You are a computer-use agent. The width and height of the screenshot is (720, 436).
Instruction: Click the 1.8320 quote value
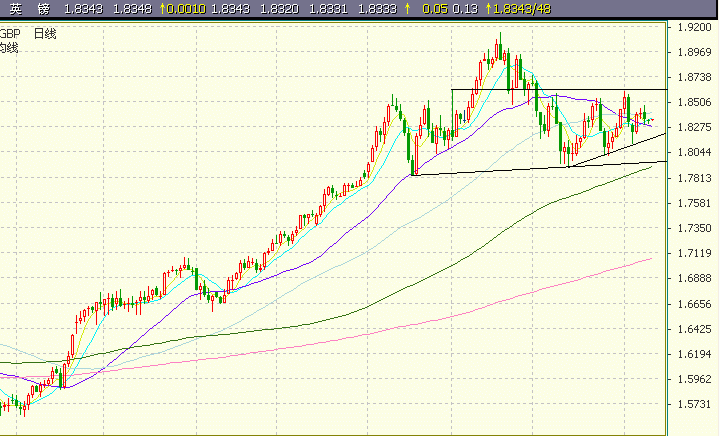coord(280,9)
